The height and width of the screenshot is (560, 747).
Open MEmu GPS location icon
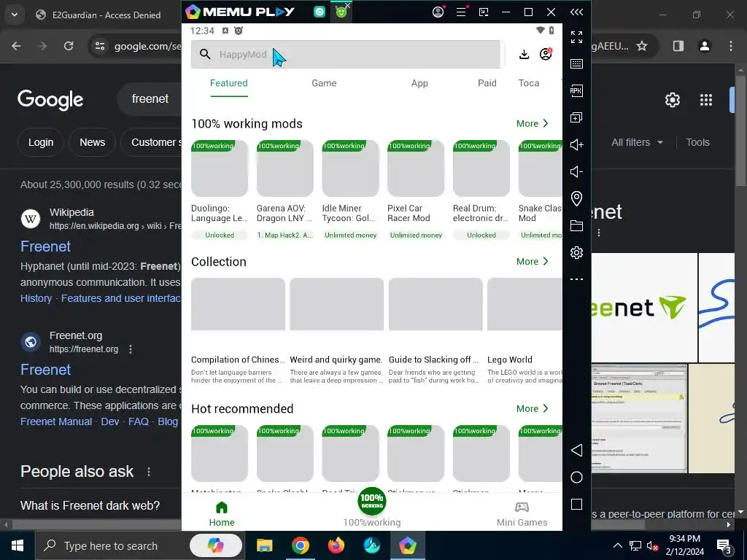576,198
